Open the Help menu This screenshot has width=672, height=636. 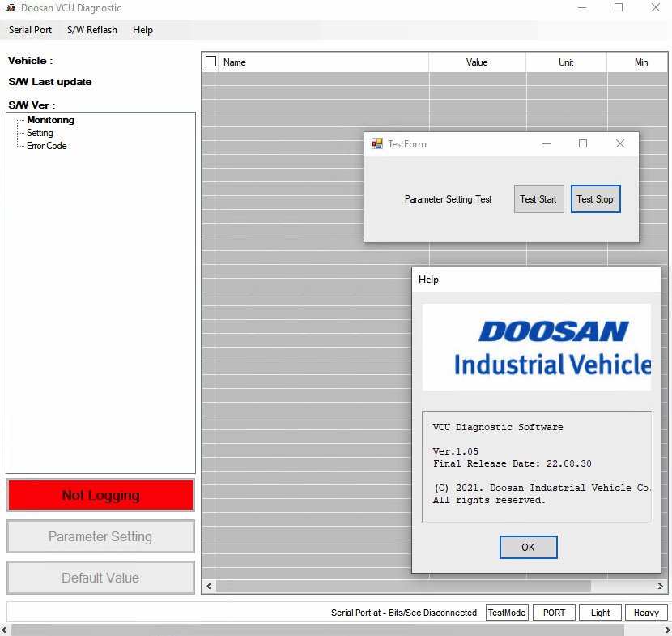pyautogui.click(x=142, y=30)
